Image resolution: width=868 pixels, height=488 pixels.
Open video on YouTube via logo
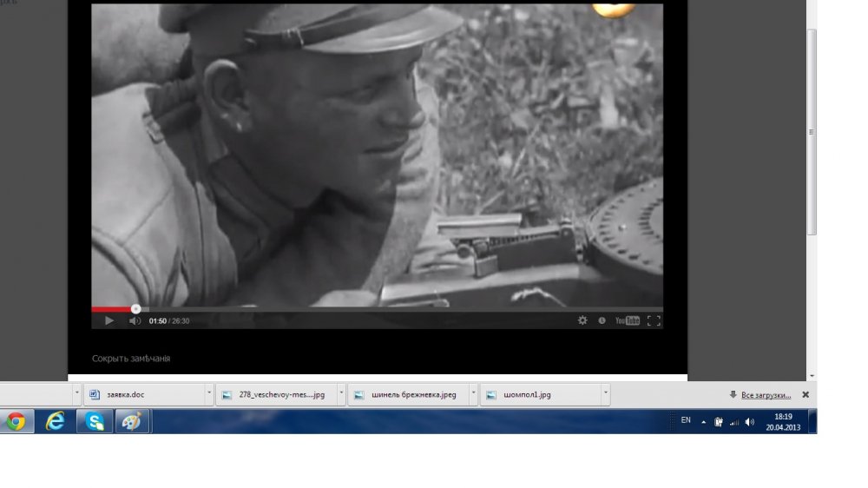pos(628,320)
